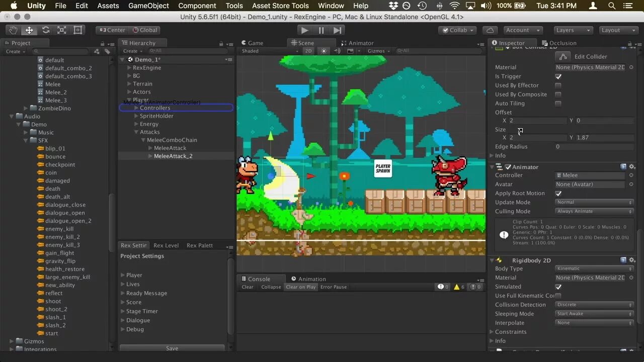644x362 pixels.
Task: Open the Layout dropdown
Action: click(x=618, y=30)
